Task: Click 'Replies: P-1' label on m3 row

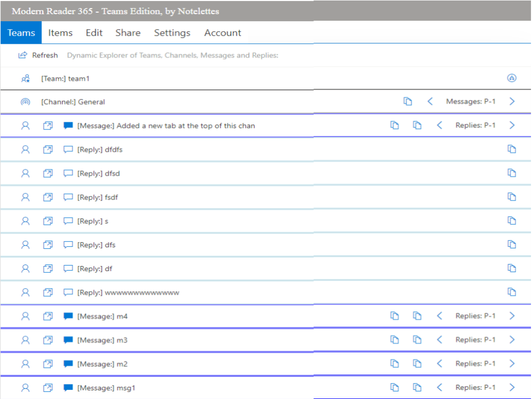Action: coord(476,340)
